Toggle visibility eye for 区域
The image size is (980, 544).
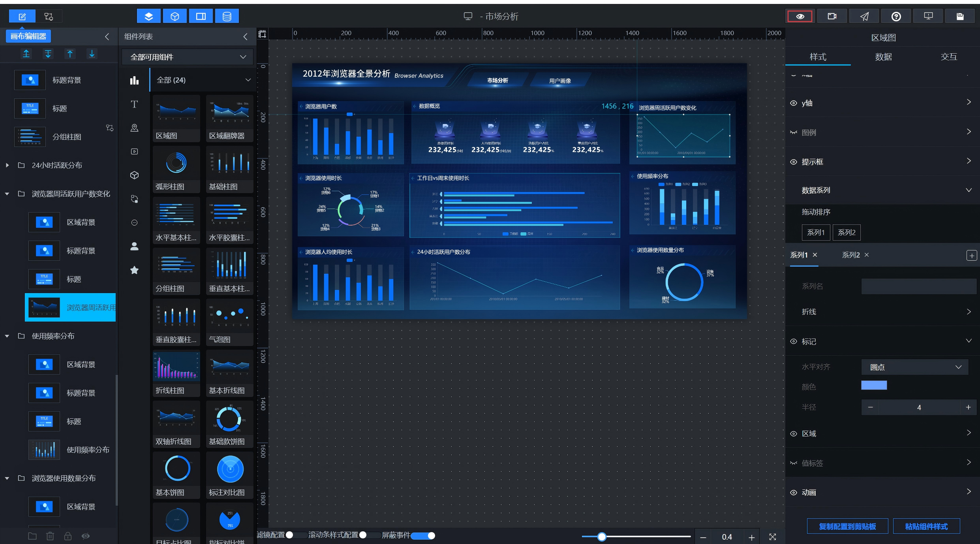794,433
